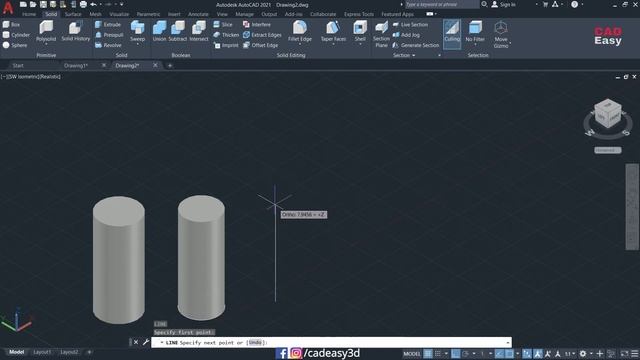The image size is (640, 360).
Task: Open the Mesh ribbon tab
Action: tap(96, 14)
